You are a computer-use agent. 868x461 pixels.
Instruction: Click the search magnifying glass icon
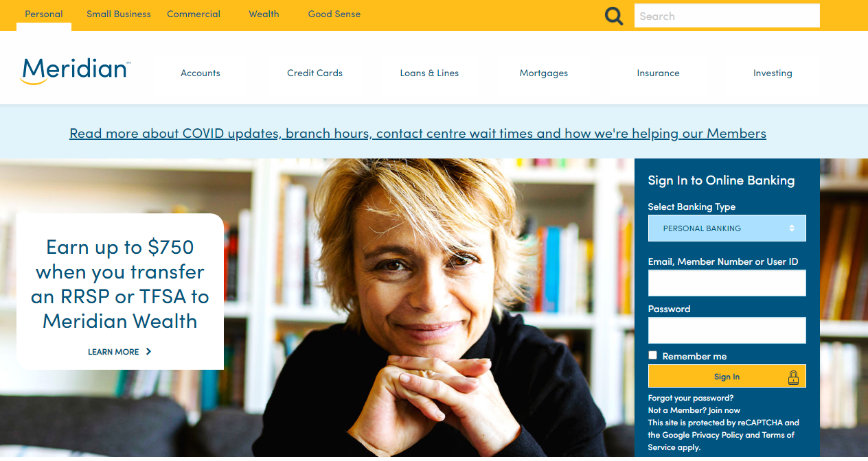pos(614,16)
